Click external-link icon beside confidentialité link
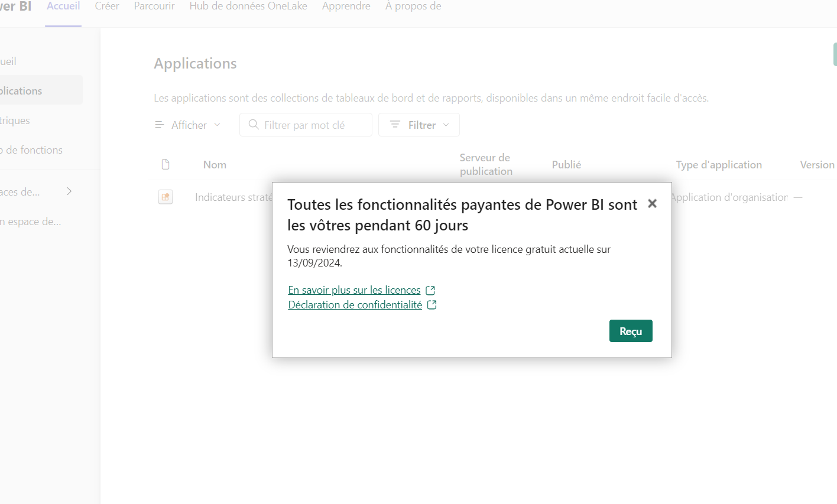Image resolution: width=837 pixels, height=504 pixels. pos(432,305)
